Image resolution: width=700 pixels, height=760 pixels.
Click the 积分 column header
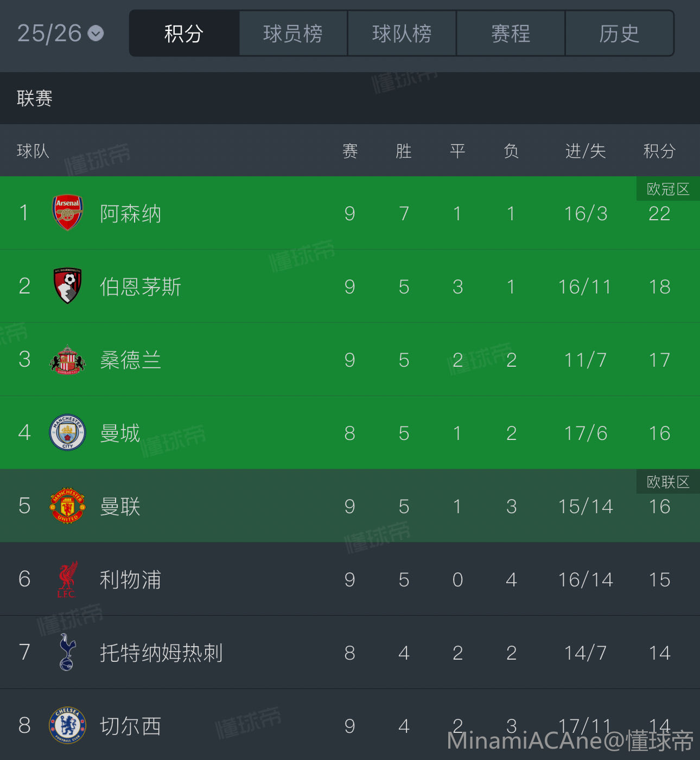(659, 151)
